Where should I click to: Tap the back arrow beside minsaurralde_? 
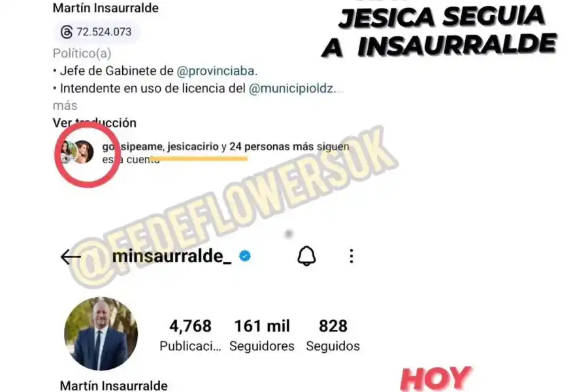click(x=71, y=257)
